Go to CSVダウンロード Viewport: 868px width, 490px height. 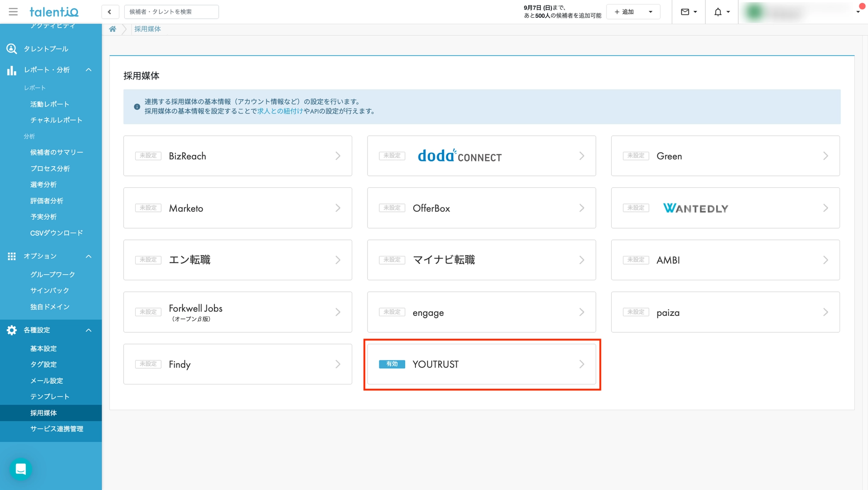click(x=56, y=233)
